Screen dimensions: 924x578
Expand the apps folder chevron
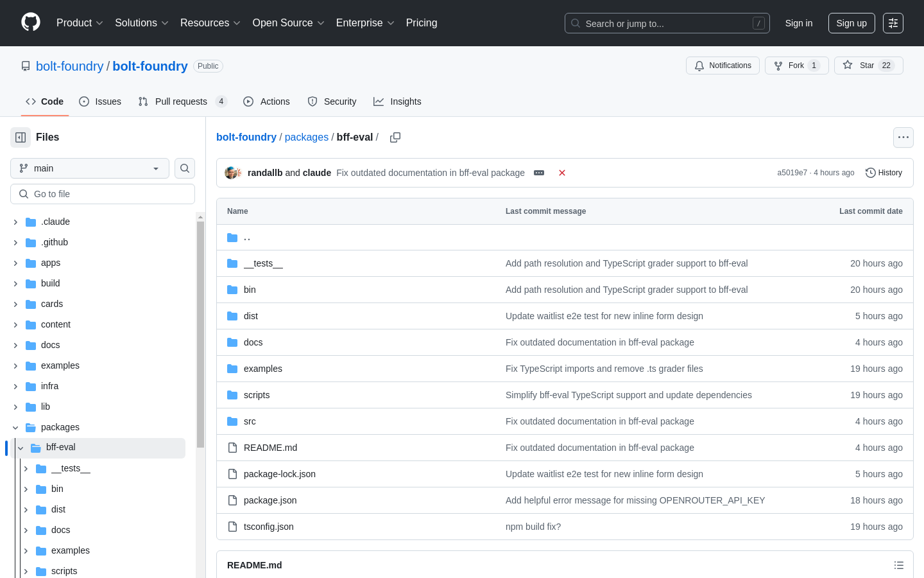pyautogui.click(x=15, y=263)
